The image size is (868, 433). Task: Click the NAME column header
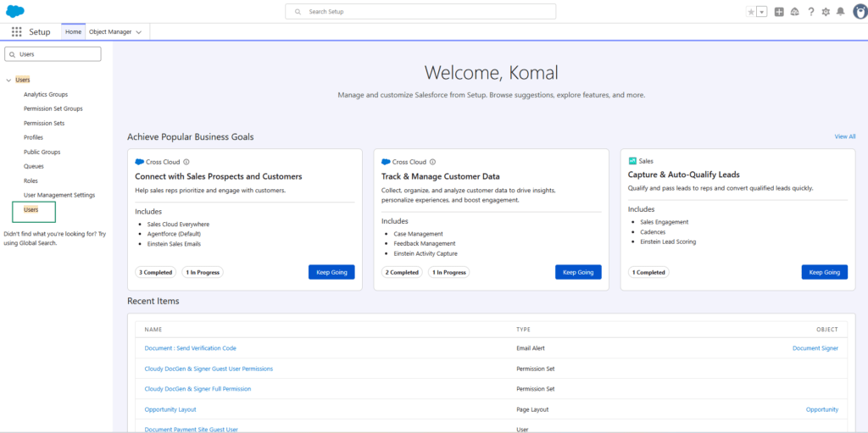click(x=153, y=330)
